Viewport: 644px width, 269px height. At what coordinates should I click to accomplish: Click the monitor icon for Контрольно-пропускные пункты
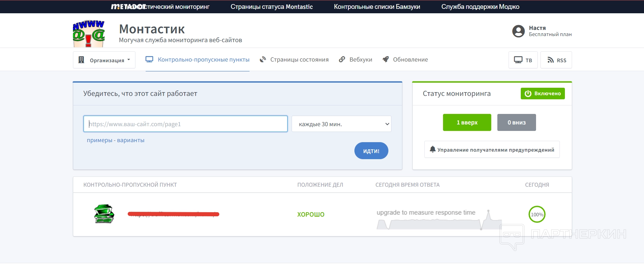pos(149,60)
